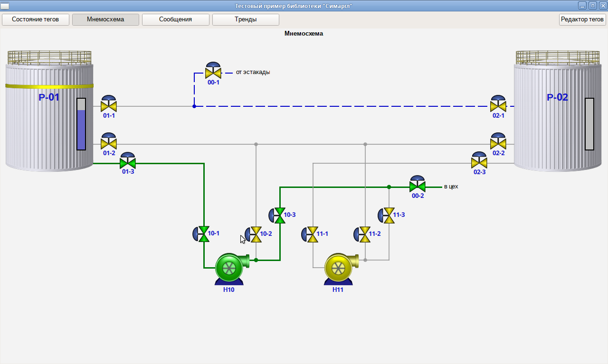
Task: Click the green open valve 01-3
Action: click(x=128, y=160)
